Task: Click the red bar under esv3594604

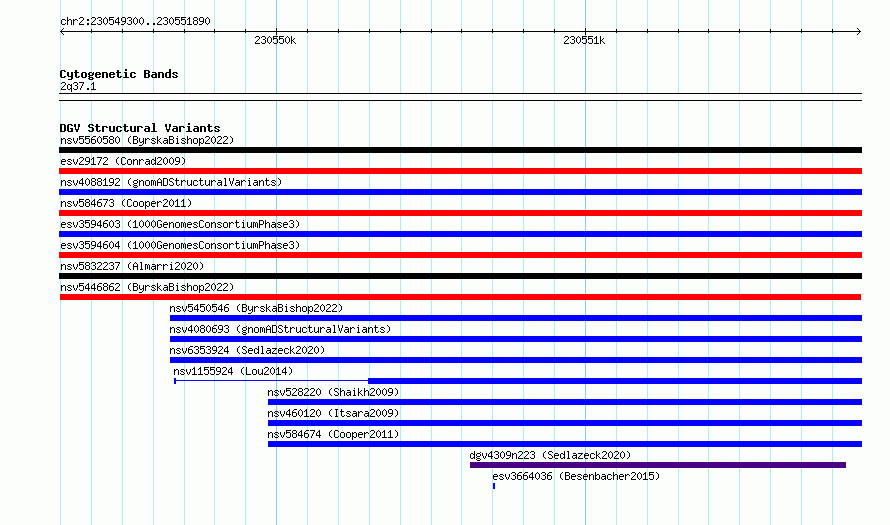Action: pos(460,255)
